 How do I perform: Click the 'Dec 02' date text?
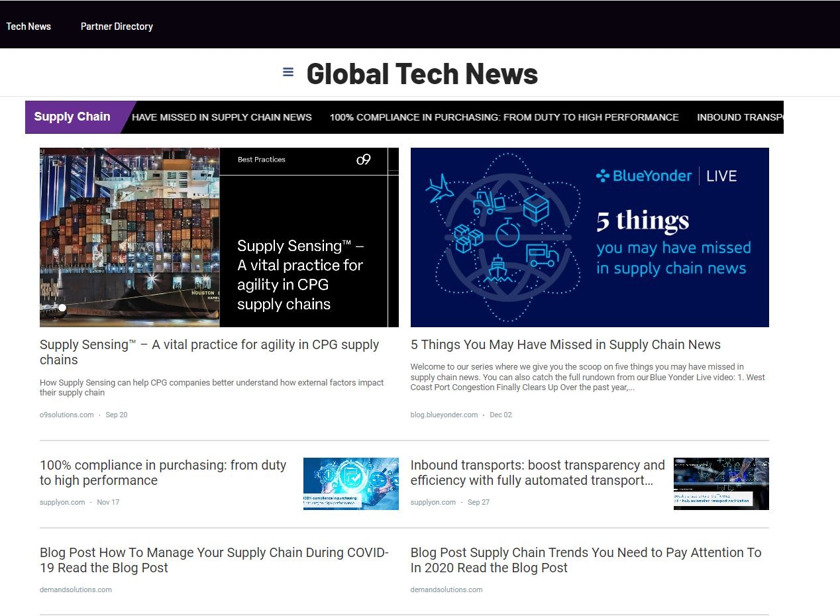coord(501,415)
